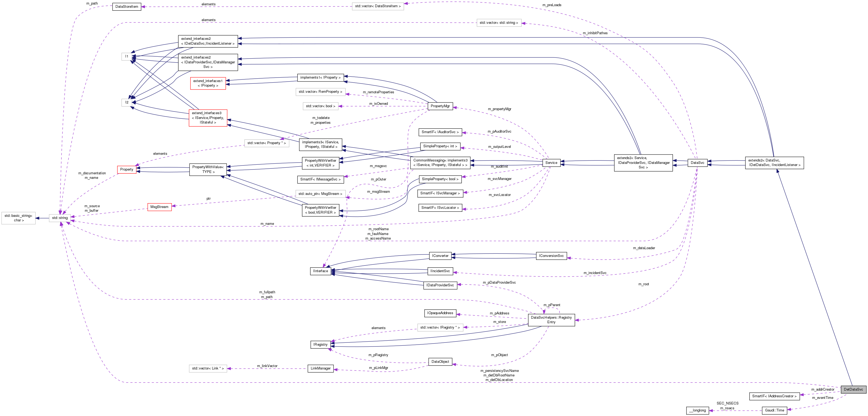Open the MsgStream class node
Screen dimensions: 868x416
pyautogui.click(x=159, y=207)
